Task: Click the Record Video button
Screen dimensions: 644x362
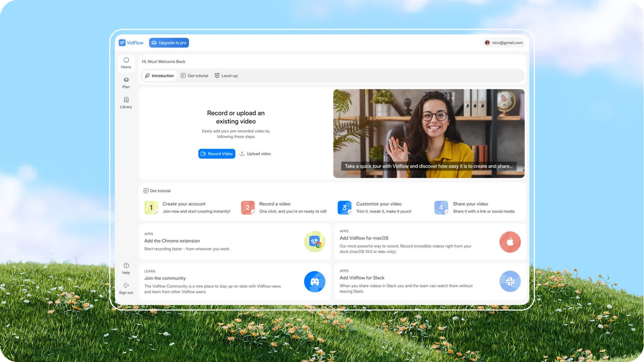Action: (217, 153)
